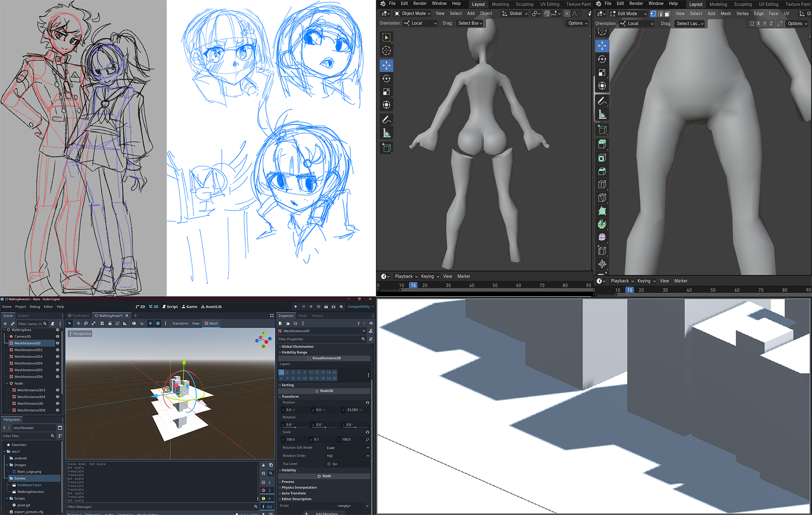The width and height of the screenshot is (812, 515).
Task: Expand the Physics Interpolation section
Action: tap(299, 488)
